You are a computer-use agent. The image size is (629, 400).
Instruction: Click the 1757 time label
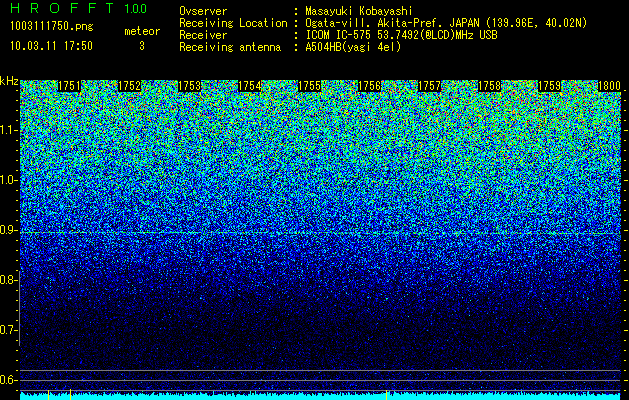430,86
